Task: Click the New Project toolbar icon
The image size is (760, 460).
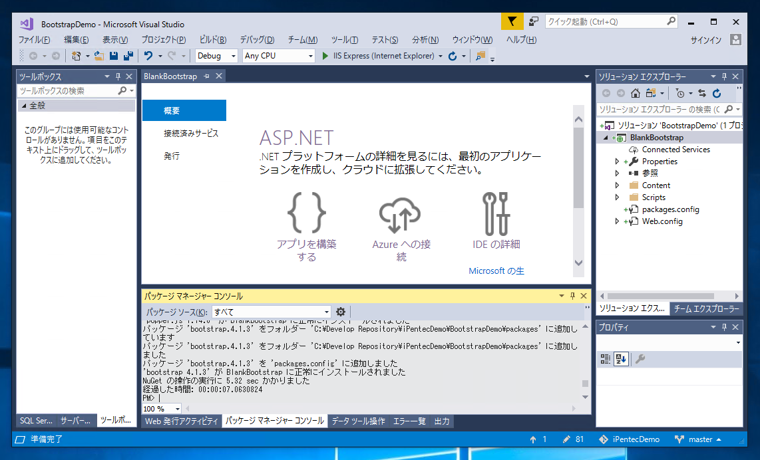Action: 76,56
